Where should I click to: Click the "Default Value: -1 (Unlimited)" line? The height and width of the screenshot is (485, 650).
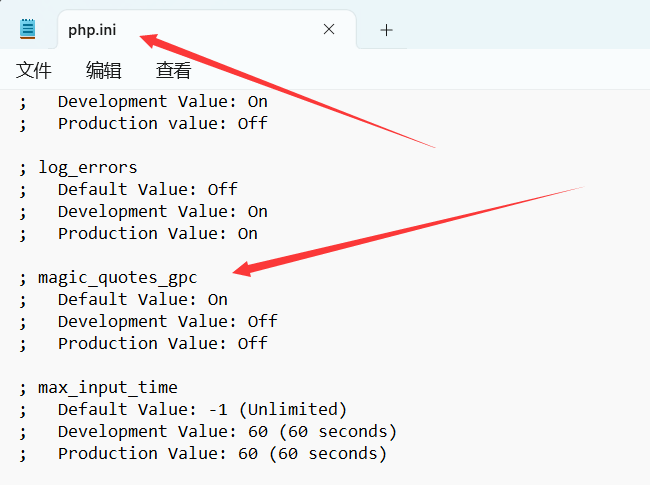(x=202, y=409)
